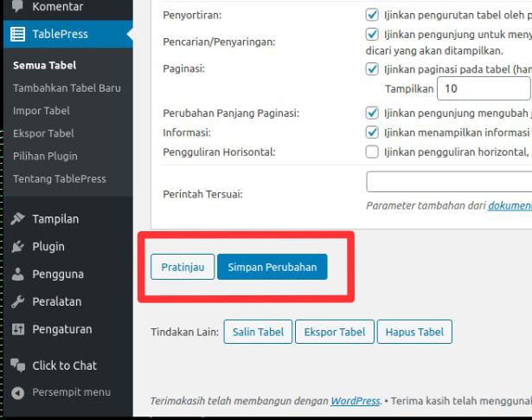Click the Komentar speech bubble icon
This screenshot has width=532, height=420.
[x=17, y=6]
